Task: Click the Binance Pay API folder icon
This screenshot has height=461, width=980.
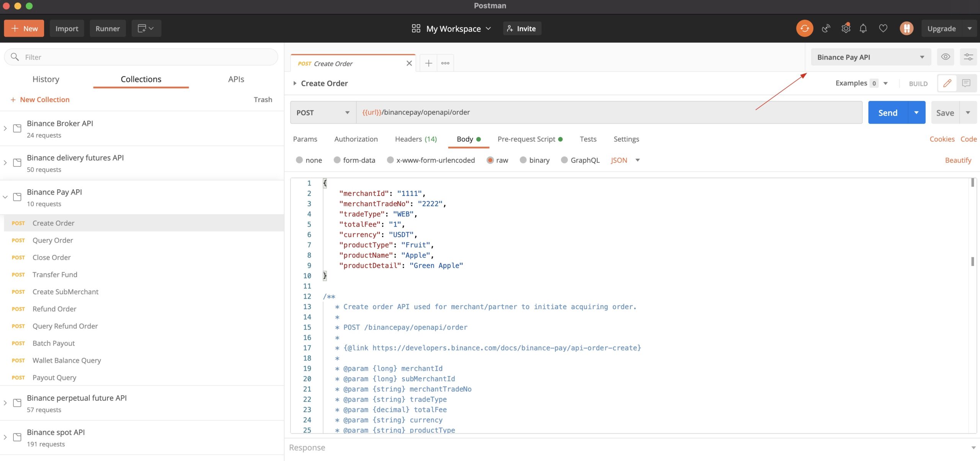Action: [x=17, y=197]
